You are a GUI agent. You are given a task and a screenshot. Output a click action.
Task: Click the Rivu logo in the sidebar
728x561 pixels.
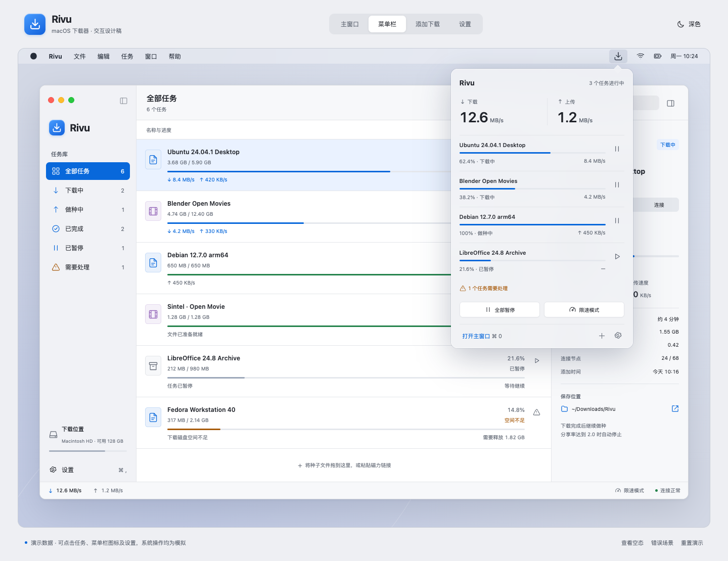click(57, 128)
